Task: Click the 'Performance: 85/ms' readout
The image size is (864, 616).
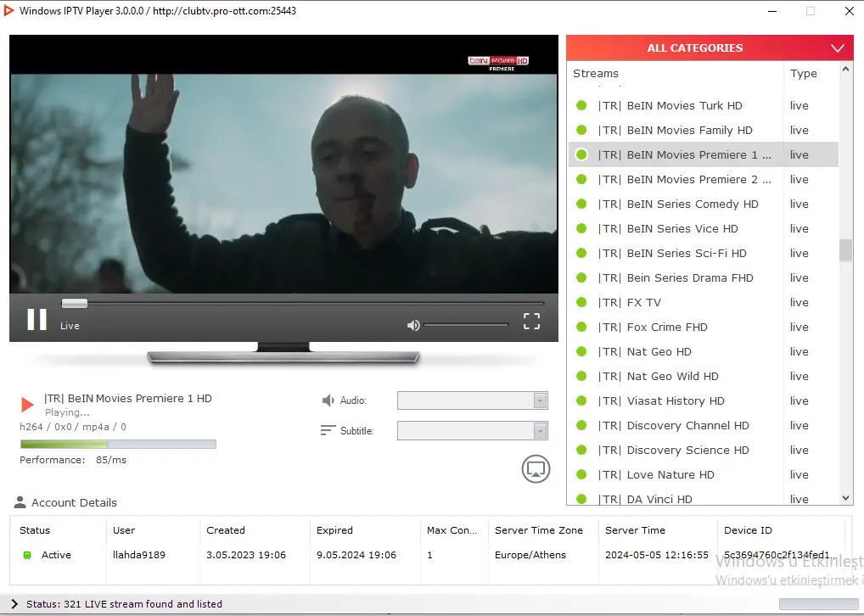Action: 73,460
